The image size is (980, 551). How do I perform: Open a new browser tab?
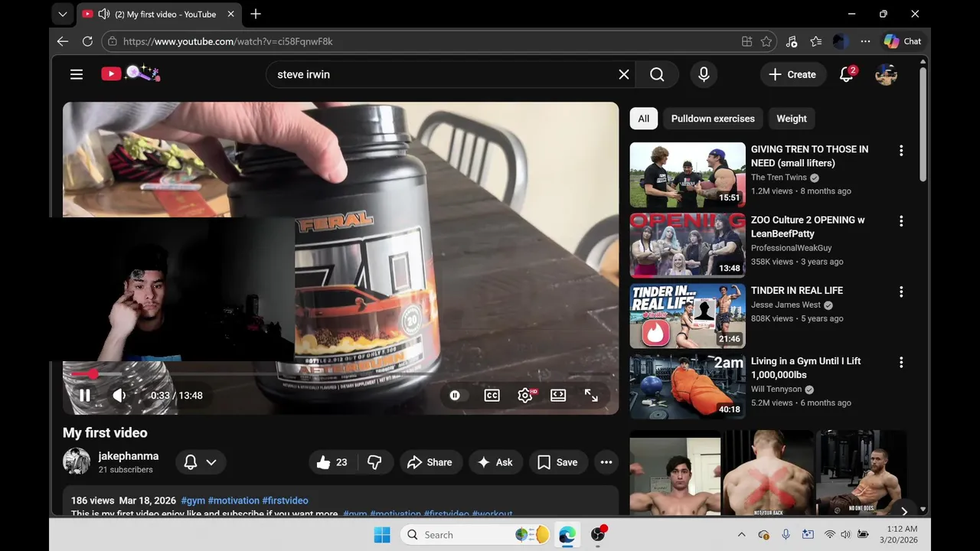[x=256, y=14]
